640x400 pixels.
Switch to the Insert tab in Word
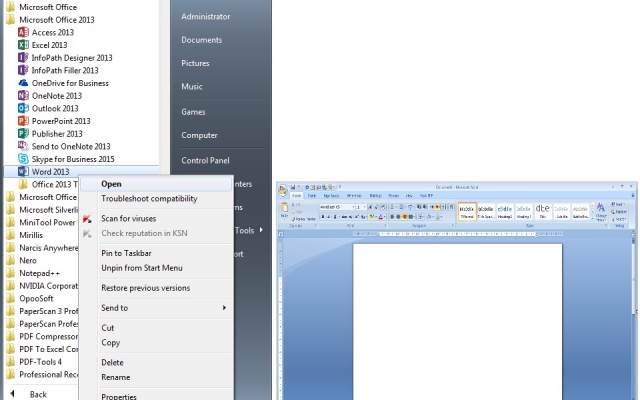pos(311,196)
